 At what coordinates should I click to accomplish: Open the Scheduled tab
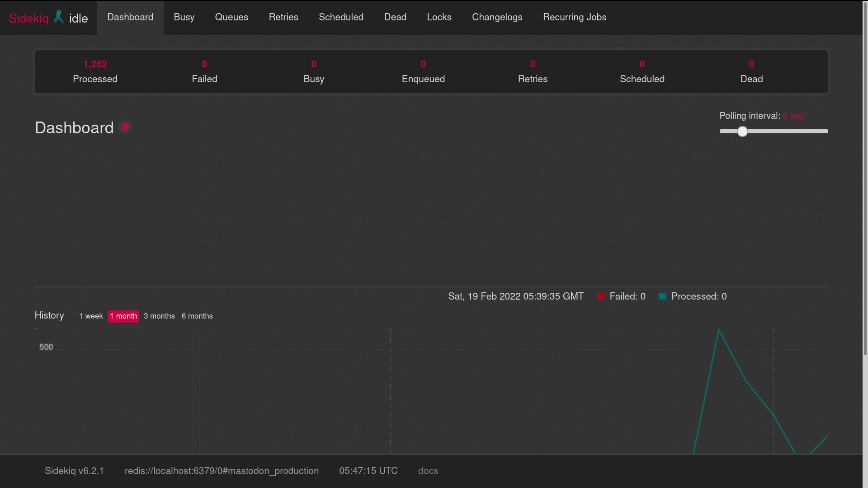[x=341, y=17]
